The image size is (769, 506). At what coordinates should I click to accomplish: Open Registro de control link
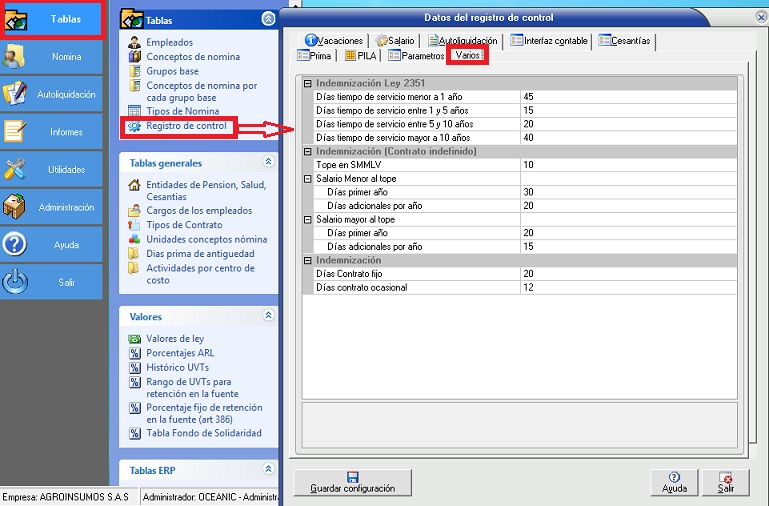pyautogui.click(x=187, y=127)
